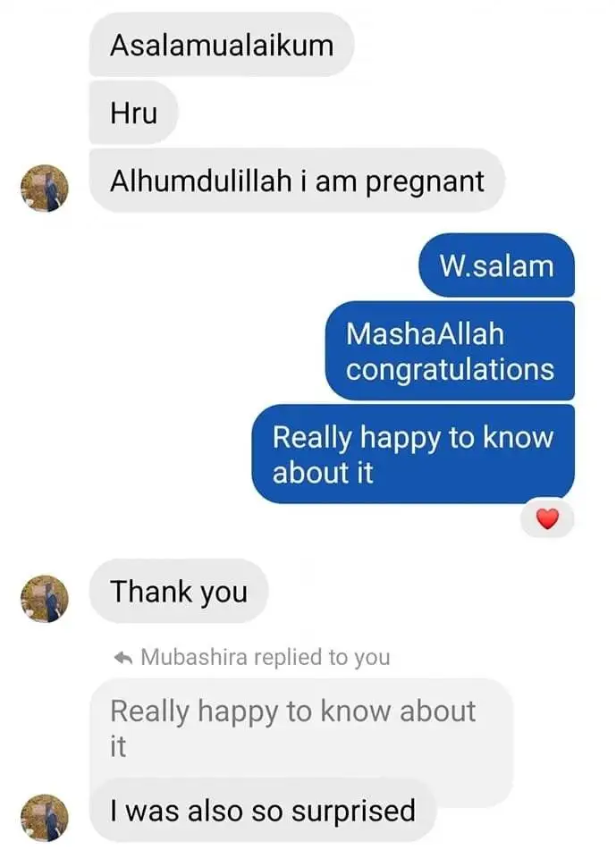Screen dimensions: 616x858
Task: Tap the Alhumdulillah i am pregnant message
Action: click(296, 181)
